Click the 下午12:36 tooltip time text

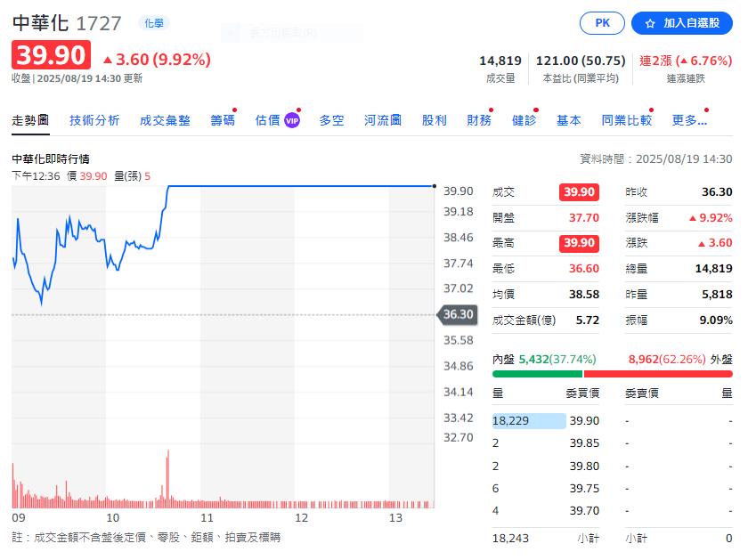pos(36,176)
